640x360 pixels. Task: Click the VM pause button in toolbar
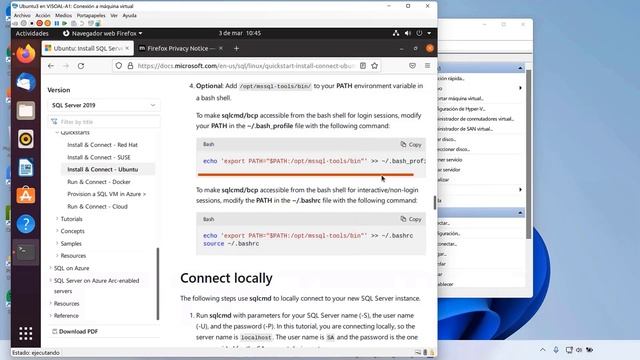(x=57, y=23)
